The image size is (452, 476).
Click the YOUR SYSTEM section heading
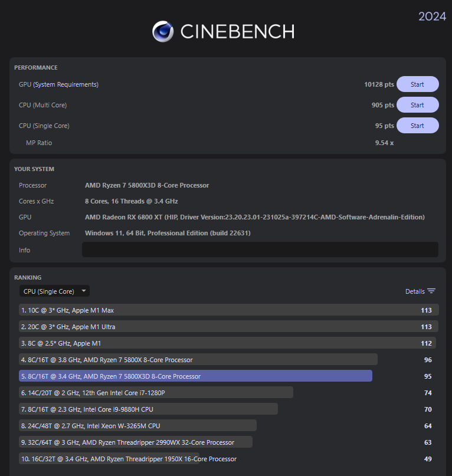click(34, 169)
